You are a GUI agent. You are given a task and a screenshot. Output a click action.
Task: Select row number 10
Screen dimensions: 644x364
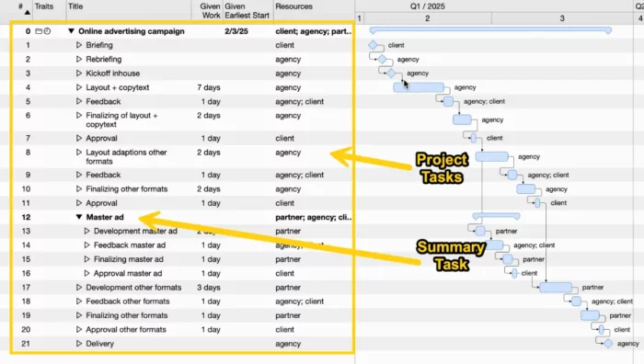point(26,189)
